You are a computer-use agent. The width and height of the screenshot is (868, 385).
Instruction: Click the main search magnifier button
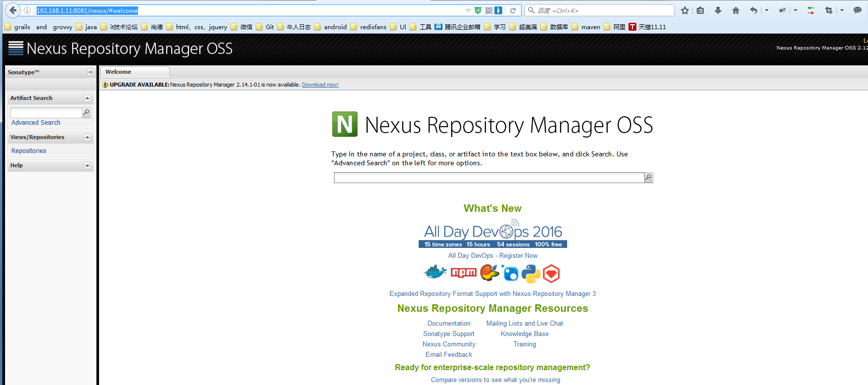[648, 177]
